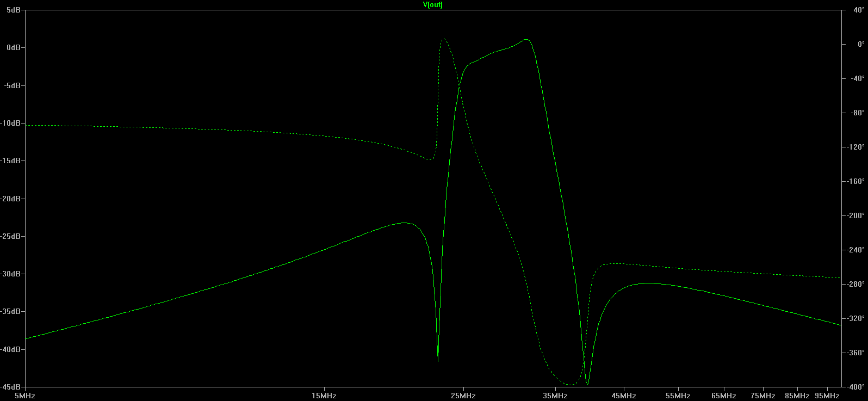Click the 5MHz label at axis origin
Viewport: 868px width, 401px height.
(24, 396)
